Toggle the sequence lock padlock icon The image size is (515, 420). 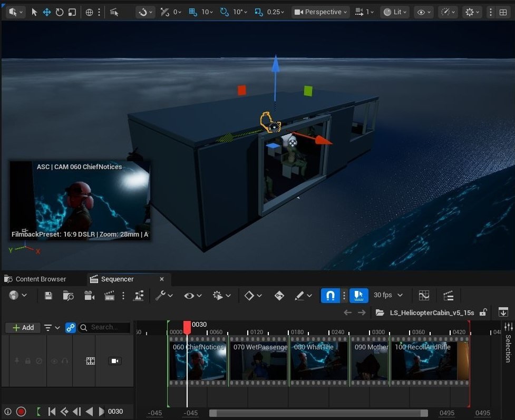pyautogui.click(x=483, y=312)
